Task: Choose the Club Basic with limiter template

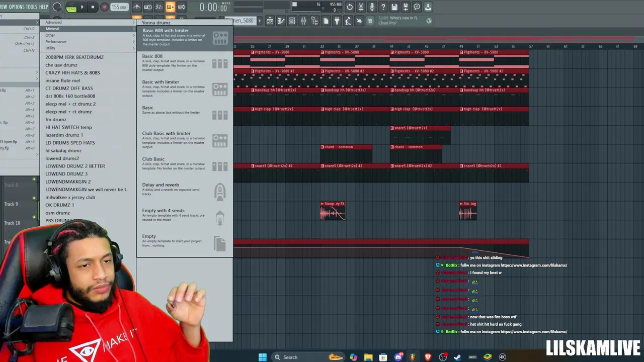Action: pos(185,140)
